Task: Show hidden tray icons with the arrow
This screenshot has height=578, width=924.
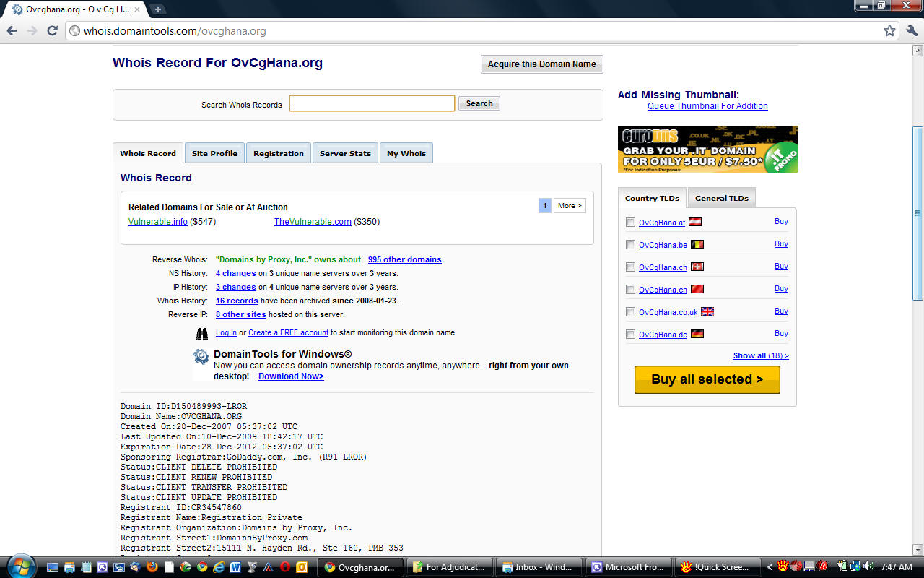Action: [770, 567]
